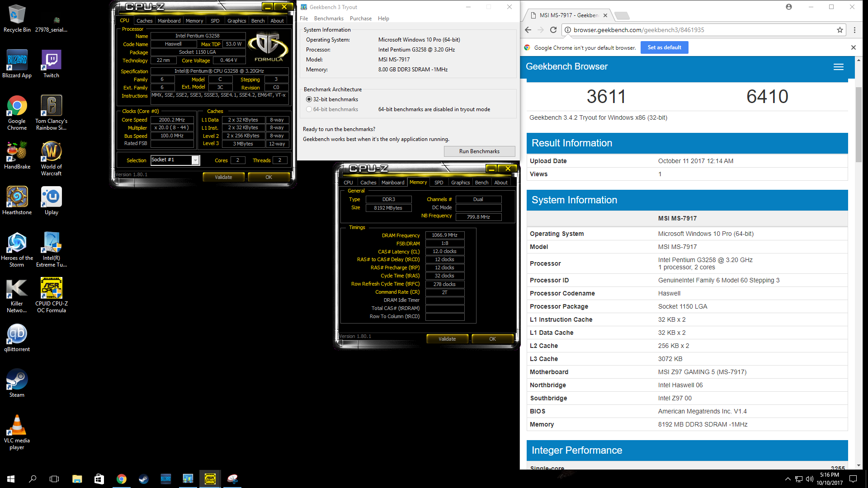This screenshot has width=868, height=488.
Task: Open the Geekbench Browser hamburger menu
Action: (x=838, y=67)
